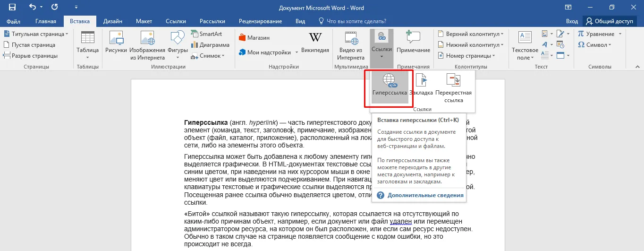Switch to the Макет tab

tap(144, 21)
